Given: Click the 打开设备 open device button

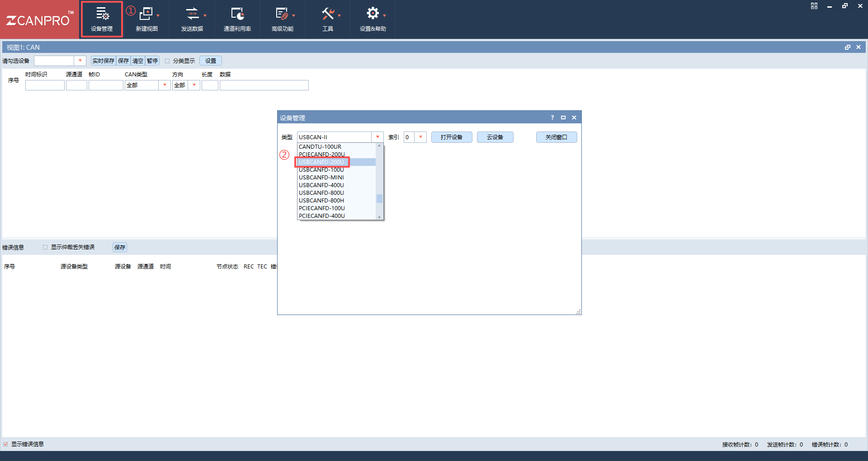Looking at the screenshot, I should [452, 137].
